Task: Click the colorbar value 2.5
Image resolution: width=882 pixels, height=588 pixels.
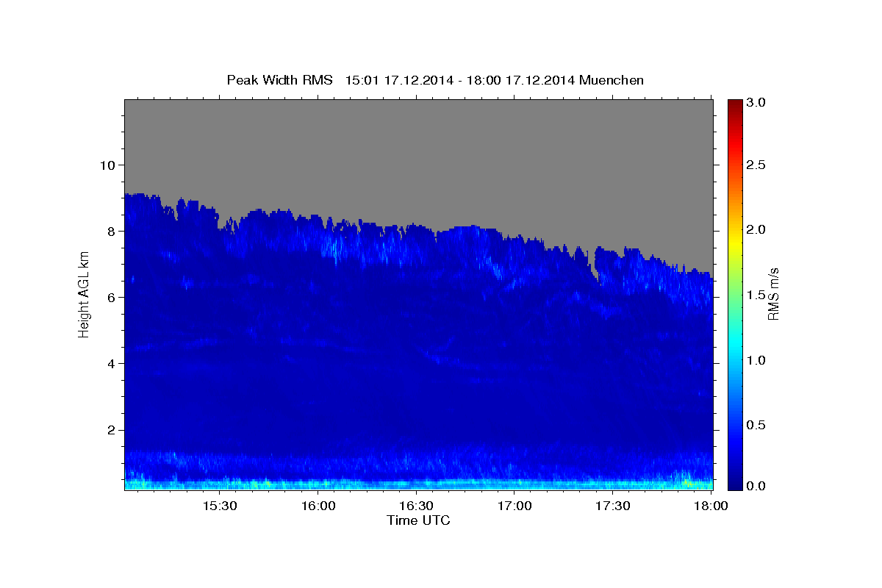Action: 757,165
